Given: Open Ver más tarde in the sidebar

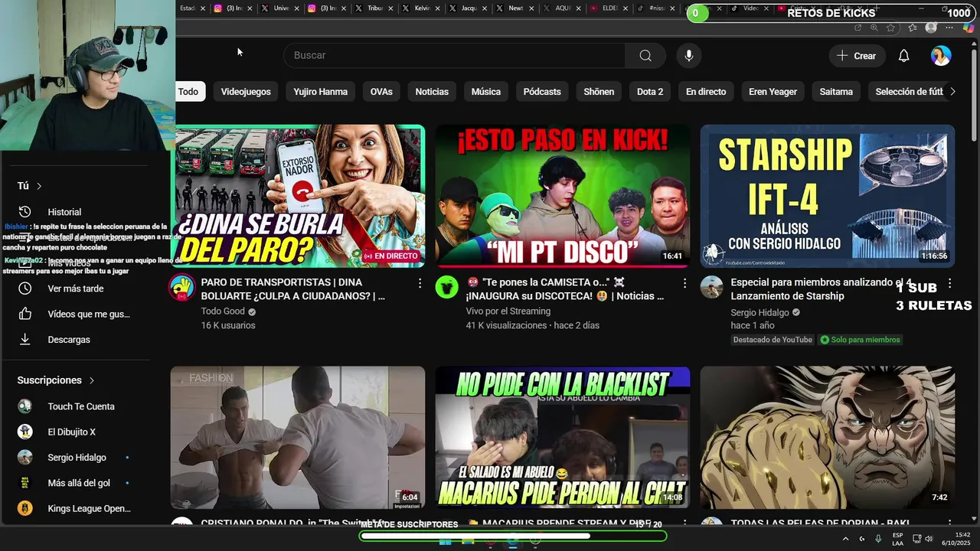Looking at the screenshot, I should tap(76, 289).
